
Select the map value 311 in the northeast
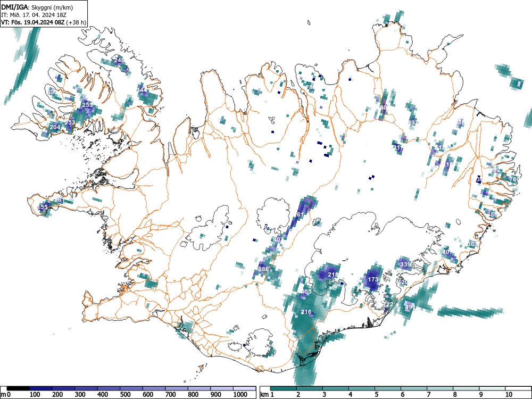pos(398,147)
